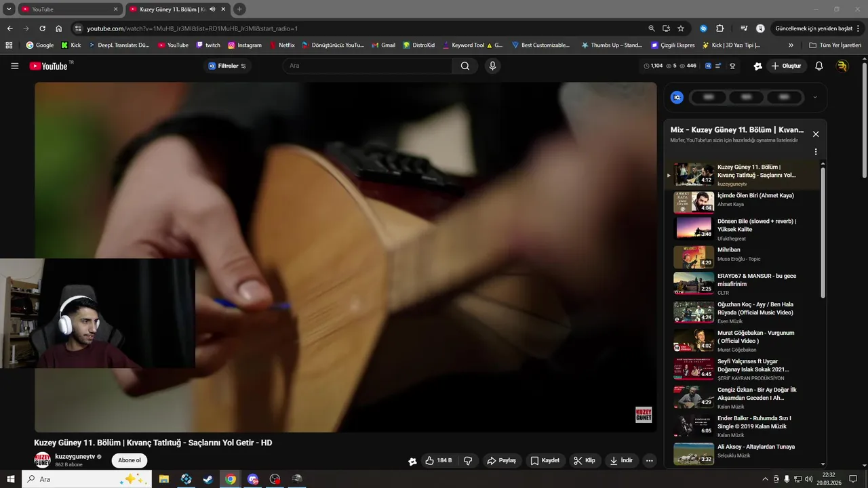868x488 pixels.
Task: Open a new browser tab
Action: (x=239, y=9)
